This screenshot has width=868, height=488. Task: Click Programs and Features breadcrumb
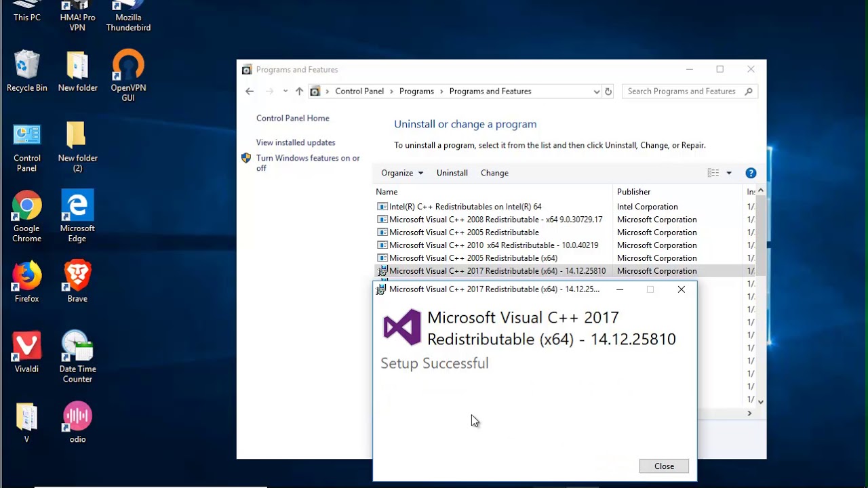(490, 91)
